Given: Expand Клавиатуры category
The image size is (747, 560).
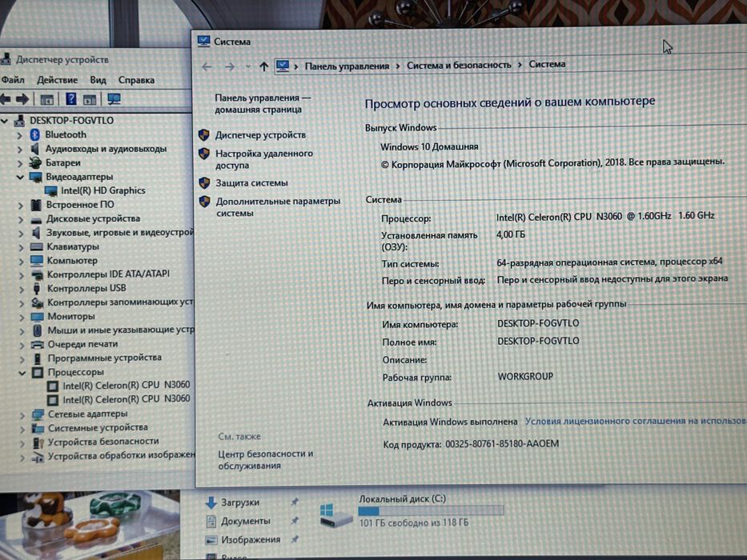Looking at the screenshot, I should pyautogui.click(x=21, y=247).
